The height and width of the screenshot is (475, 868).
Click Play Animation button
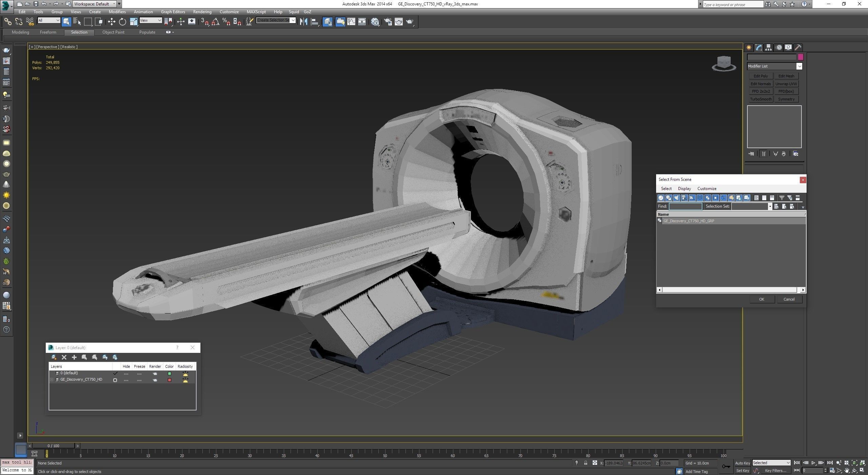(x=813, y=463)
